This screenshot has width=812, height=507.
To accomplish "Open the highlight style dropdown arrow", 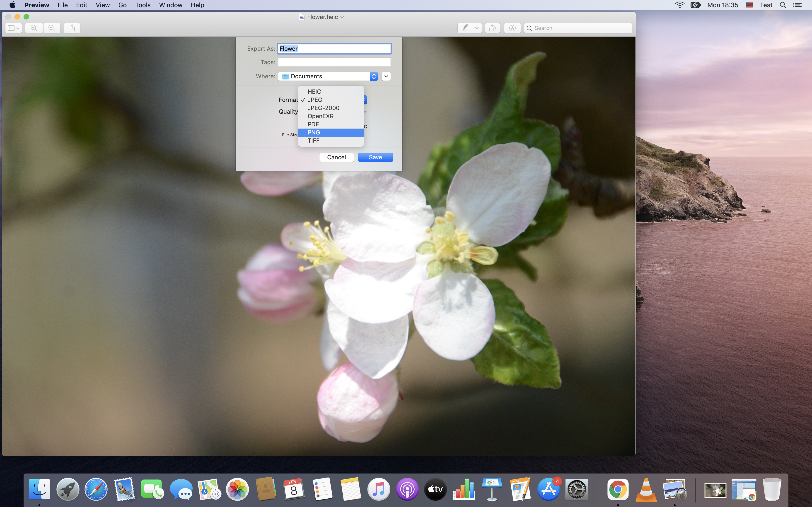I will click(x=477, y=28).
